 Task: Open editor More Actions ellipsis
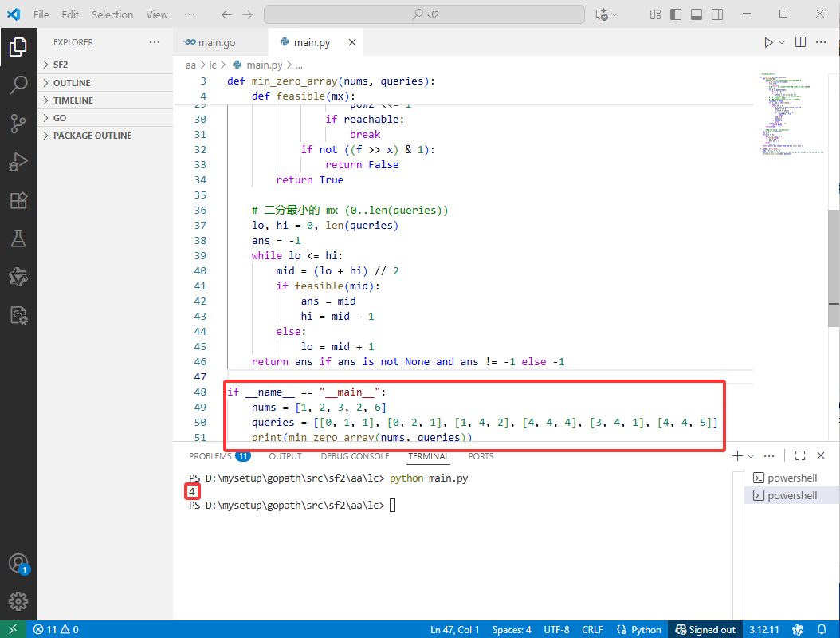(821, 42)
